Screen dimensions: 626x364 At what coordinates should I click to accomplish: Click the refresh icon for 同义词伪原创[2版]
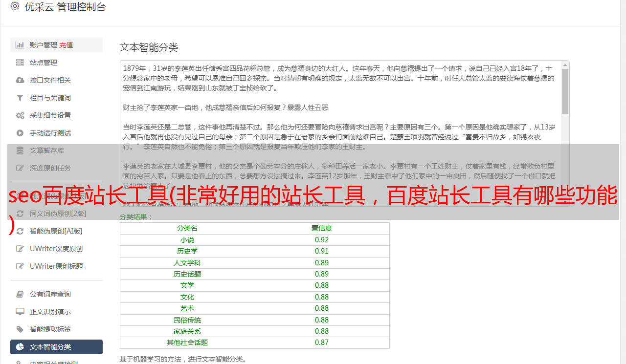pyautogui.click(x=20, y=214)
